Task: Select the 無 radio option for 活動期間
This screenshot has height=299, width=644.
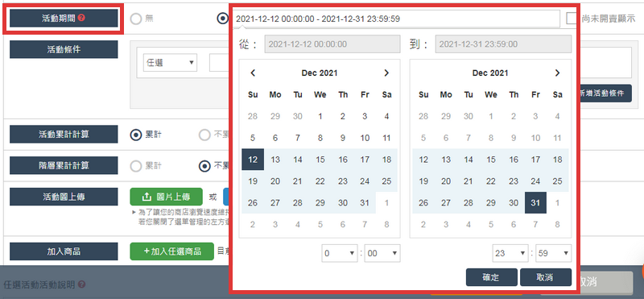Action: tap(136, 19)
